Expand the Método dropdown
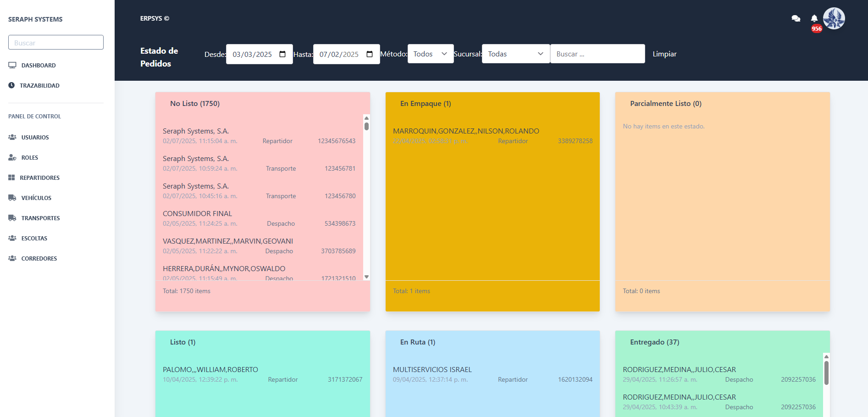Image resolution: width=868 pixels, height=417 pixels. [x=430, y=54]
